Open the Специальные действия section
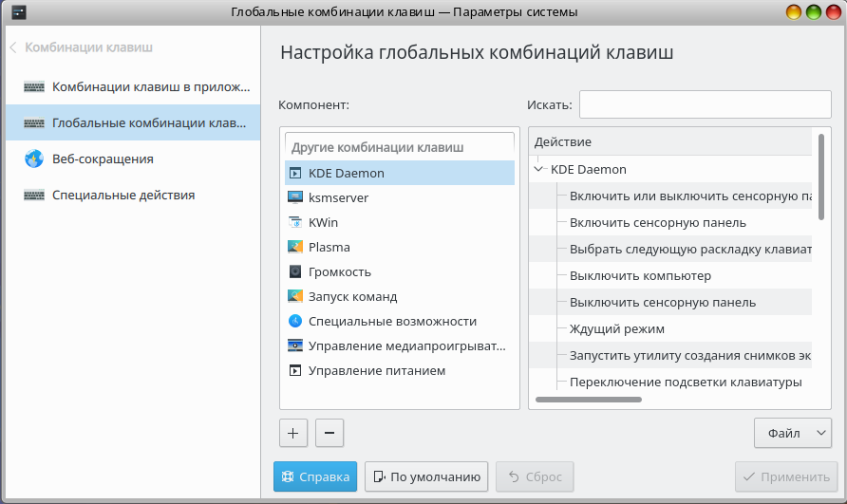The height and width of the screenshot is (504, 847). click(x=133, y=195)
